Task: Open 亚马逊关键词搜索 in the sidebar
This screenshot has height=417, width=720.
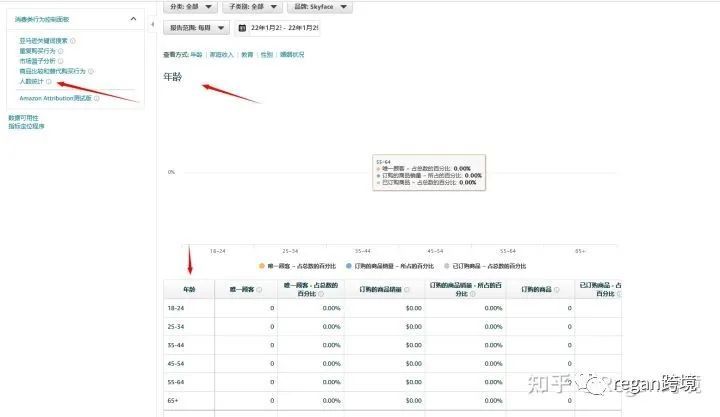Action: click(44, 41)
